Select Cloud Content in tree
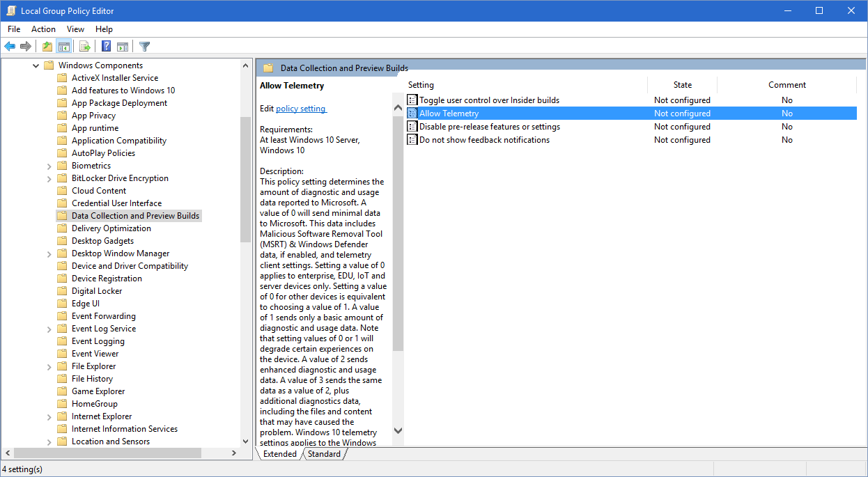This screenshot has width=868, height=477. [99, 191]
